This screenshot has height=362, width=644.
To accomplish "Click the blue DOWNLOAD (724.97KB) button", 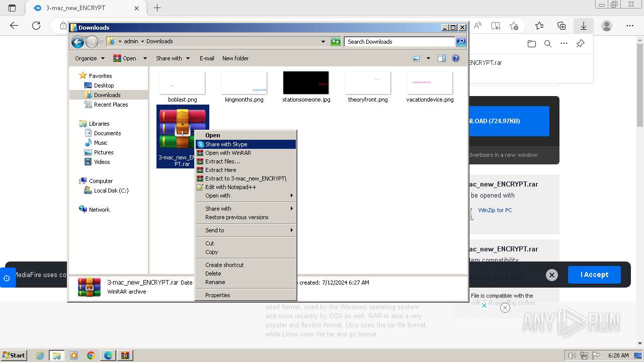I will 509,121.
